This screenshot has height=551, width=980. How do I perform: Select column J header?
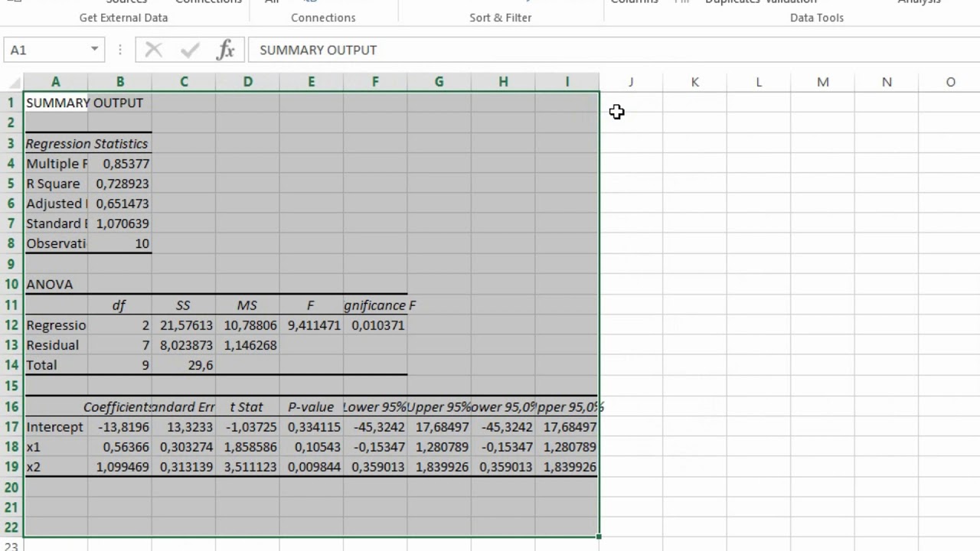click(631, 82)
